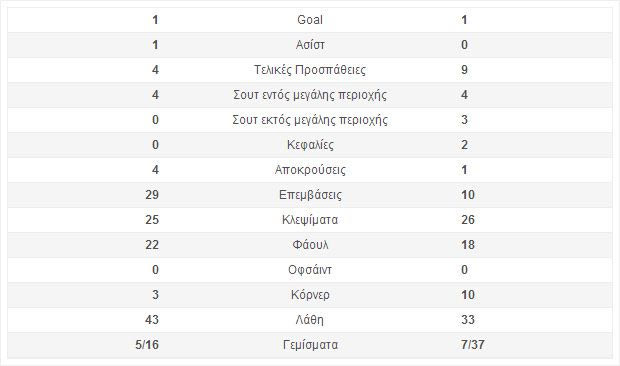The image size is (620, 366).
Task: Select the Γεμίσματα row label
Action: point(310,345)
